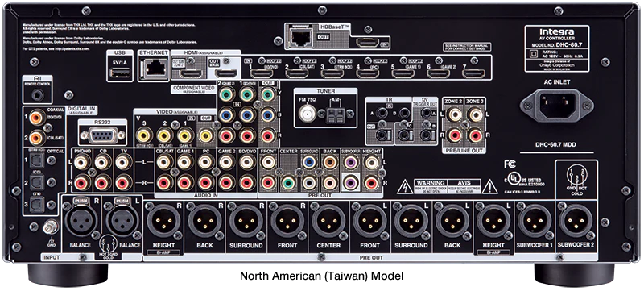Click the 'TUNER' section heading
Image resolution: width=644 pixels, height=291 pixels.
coord(326,91)
